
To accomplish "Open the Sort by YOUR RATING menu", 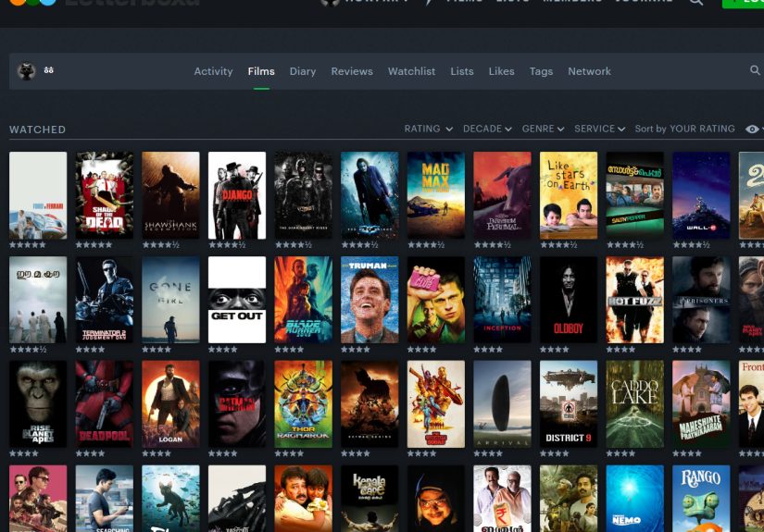I will [684, 129].
